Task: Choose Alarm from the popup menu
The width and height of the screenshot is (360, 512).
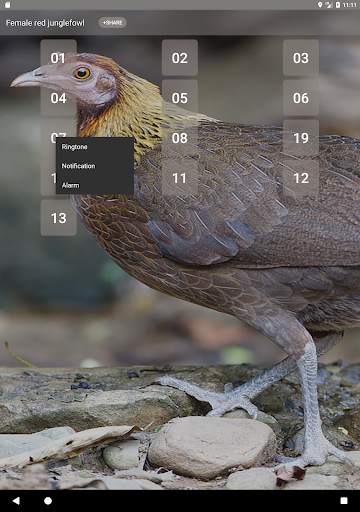Action: click(95, 185)
